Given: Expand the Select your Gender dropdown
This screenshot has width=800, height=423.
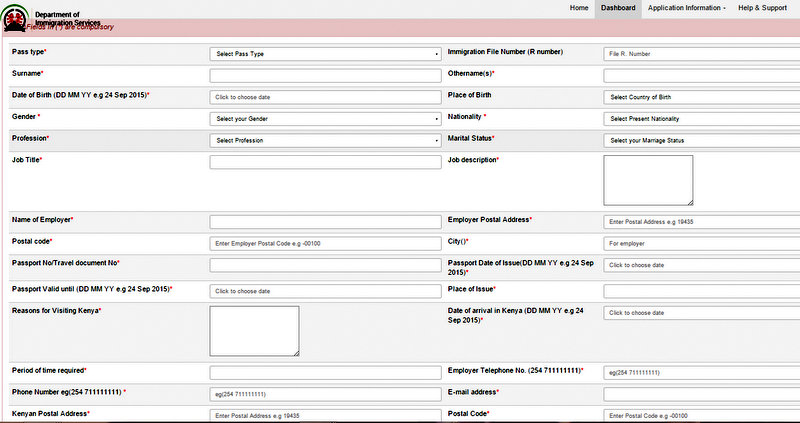Looking at the screenshot, I should pyautogui.click(x=325, y=119).
